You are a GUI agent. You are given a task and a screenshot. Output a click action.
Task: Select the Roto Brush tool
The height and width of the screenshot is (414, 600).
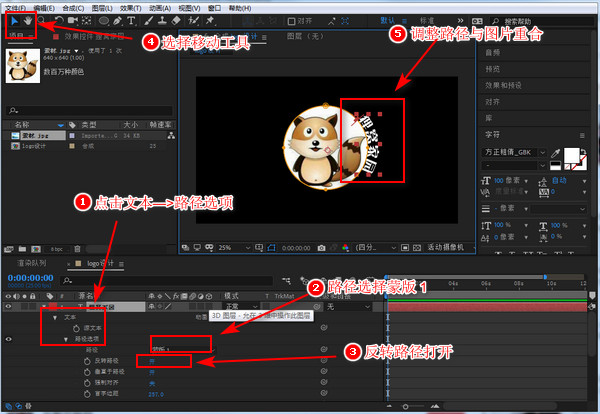coord(193,21)
